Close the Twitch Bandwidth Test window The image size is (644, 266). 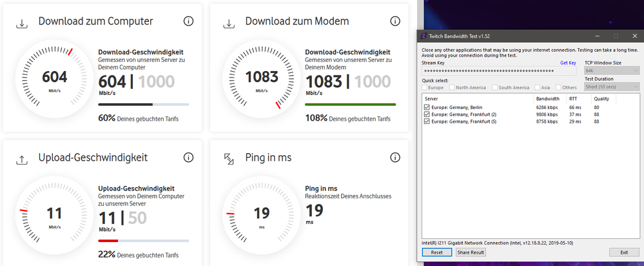(634, 36)
